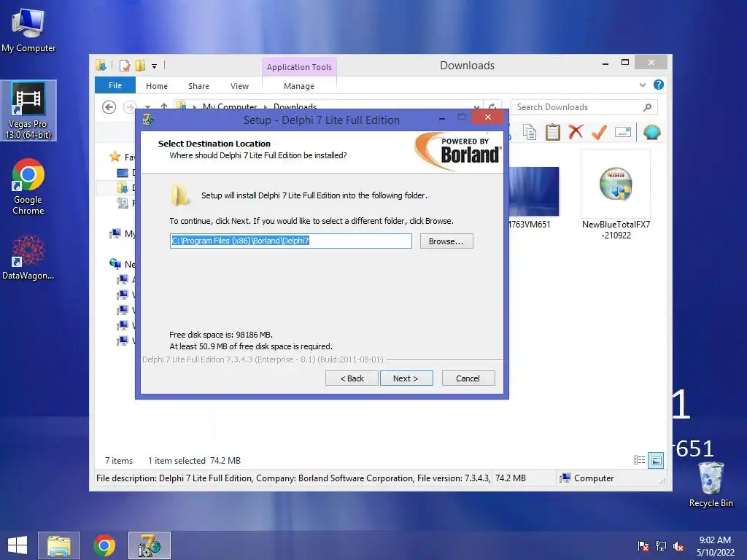Click the destination folder path field
This screenshot has width=747, height=560.
tap(290, 241)
